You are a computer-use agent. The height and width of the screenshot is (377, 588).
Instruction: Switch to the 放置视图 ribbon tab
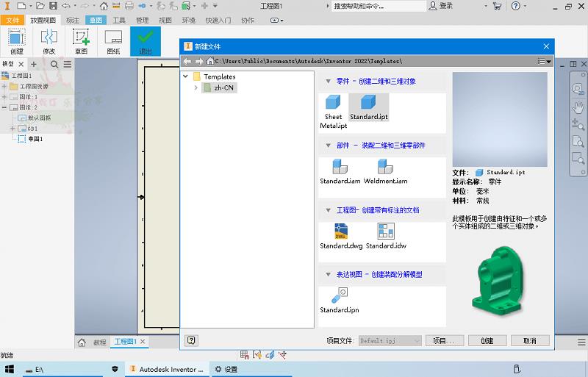pos(43,21)
